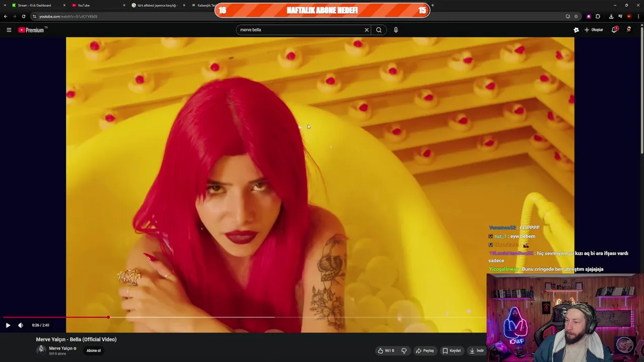This screenshot has height=362, width=644.
Task: Open the browser extensions puzzle menu
Action: point(598,16)
